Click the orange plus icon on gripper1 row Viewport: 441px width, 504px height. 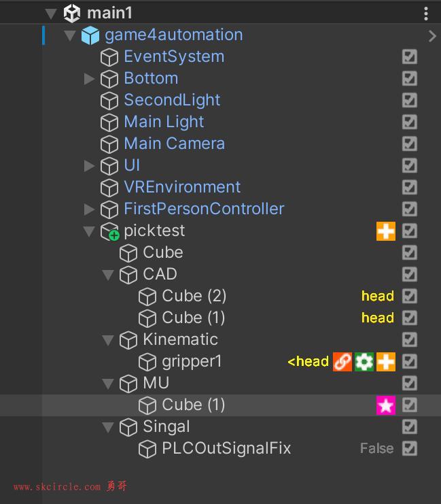(385, 362)
